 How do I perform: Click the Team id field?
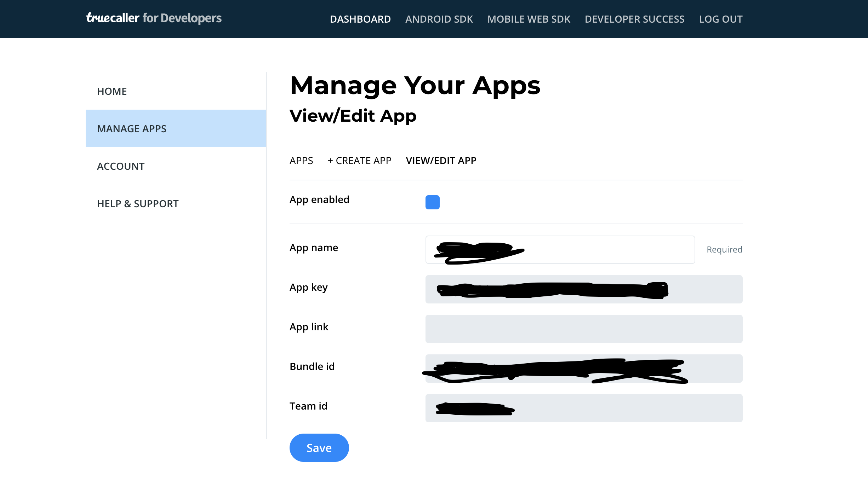click(584, 408)
